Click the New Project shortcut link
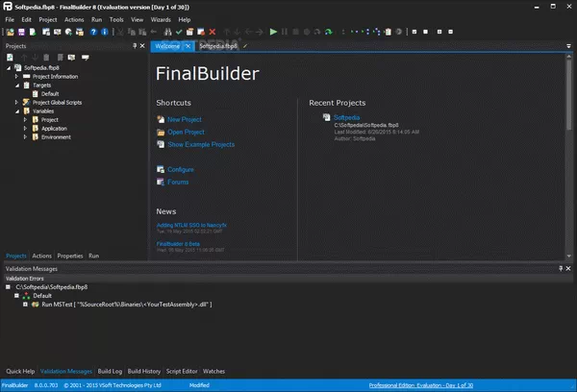The image size is (577, 392). point(185,119)
